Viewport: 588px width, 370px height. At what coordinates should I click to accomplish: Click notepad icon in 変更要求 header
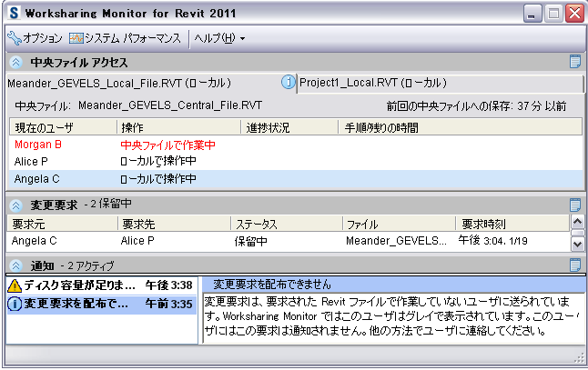[575, 205]
